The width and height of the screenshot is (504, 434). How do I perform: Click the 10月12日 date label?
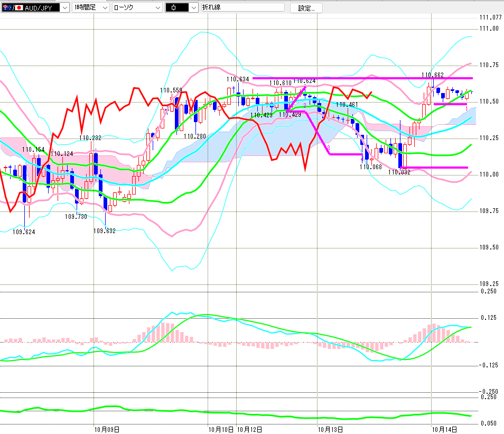click(x=249, y=430)
